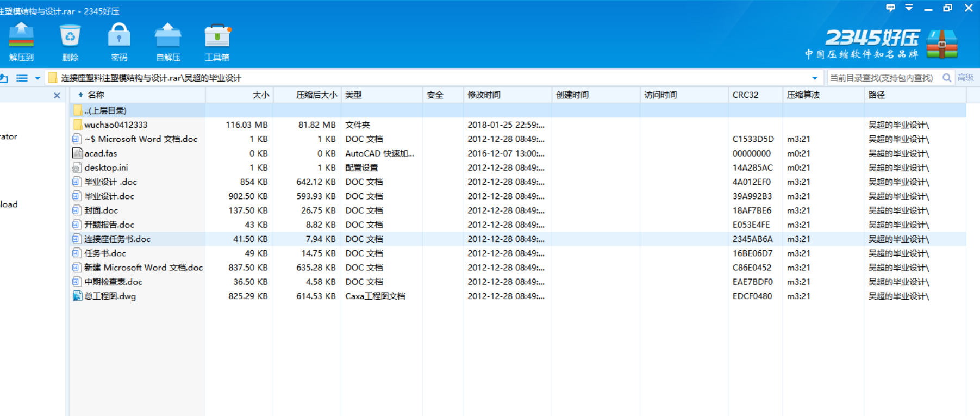This screenshot has height=416, width=980.
Task: Click the CRC32 value 2345AB6A
Action: click(x=752, y=239)
